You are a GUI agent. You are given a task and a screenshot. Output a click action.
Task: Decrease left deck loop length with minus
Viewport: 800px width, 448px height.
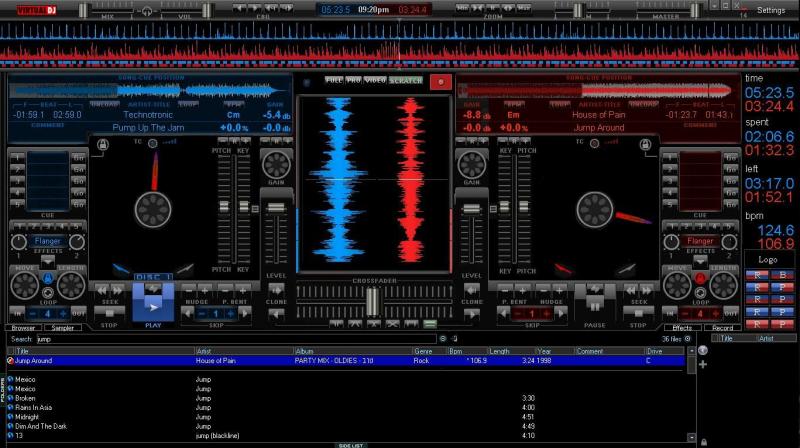[x=33, y=313]
